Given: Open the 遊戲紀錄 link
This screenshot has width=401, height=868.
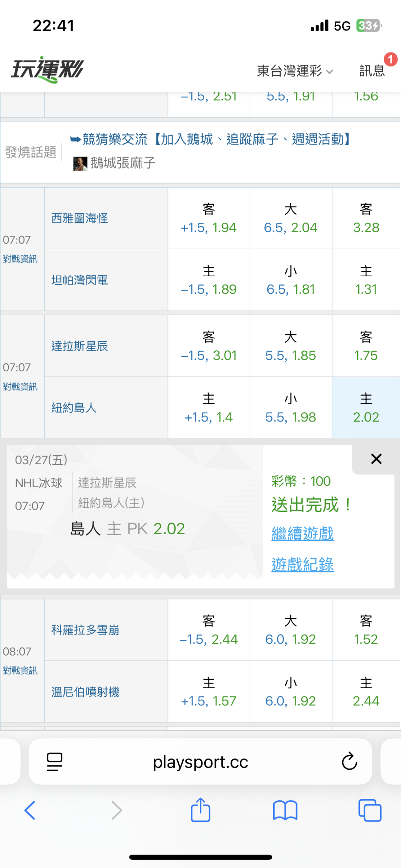Looking at the screenshot, I should click(x=303, y=565).
